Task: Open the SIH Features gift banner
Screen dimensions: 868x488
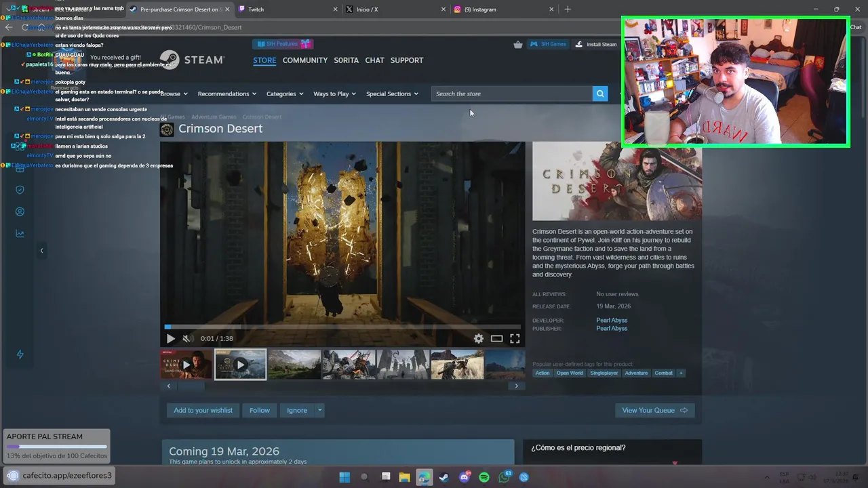Action: click(x=283, y=44)
